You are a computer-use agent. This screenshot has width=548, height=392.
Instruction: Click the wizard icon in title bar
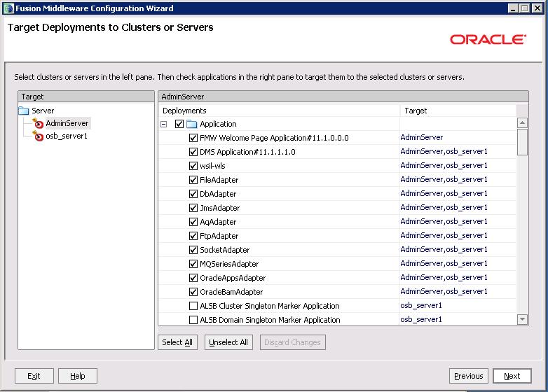point(8,8)
